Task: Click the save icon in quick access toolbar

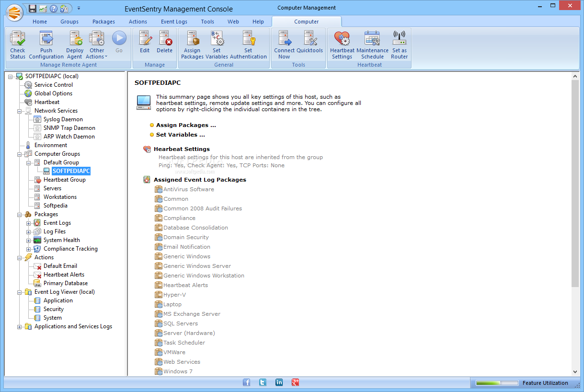Action: [x=33, y=8]
